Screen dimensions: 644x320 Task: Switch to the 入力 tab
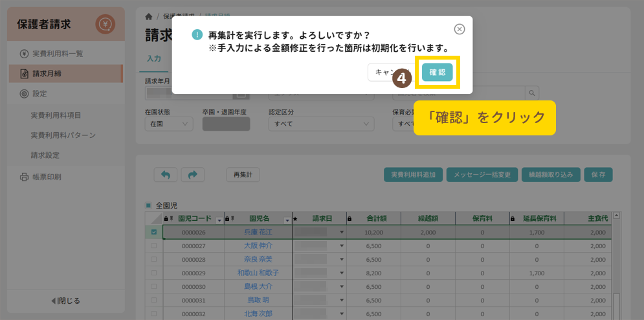click(153, 59)
